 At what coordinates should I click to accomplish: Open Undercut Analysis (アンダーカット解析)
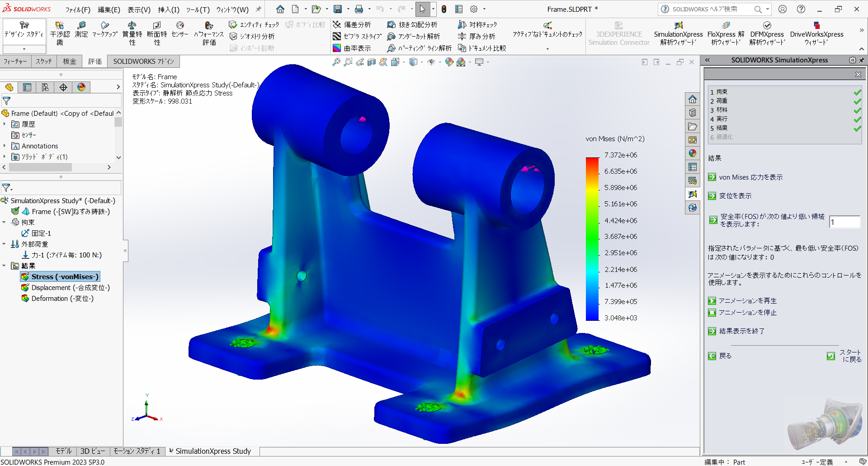tap(414, 36)
